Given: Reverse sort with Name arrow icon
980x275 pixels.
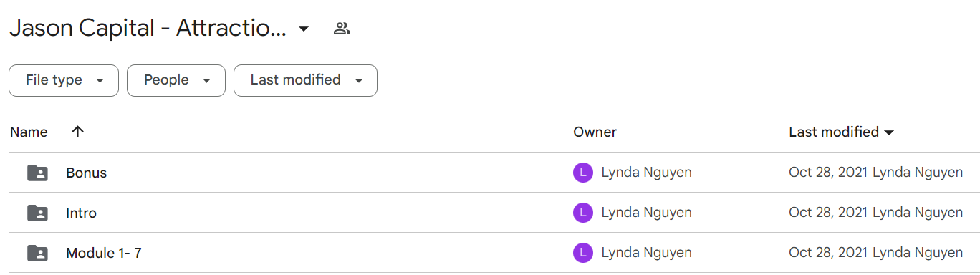Looking at the screenshot, I should click(78, 132).
